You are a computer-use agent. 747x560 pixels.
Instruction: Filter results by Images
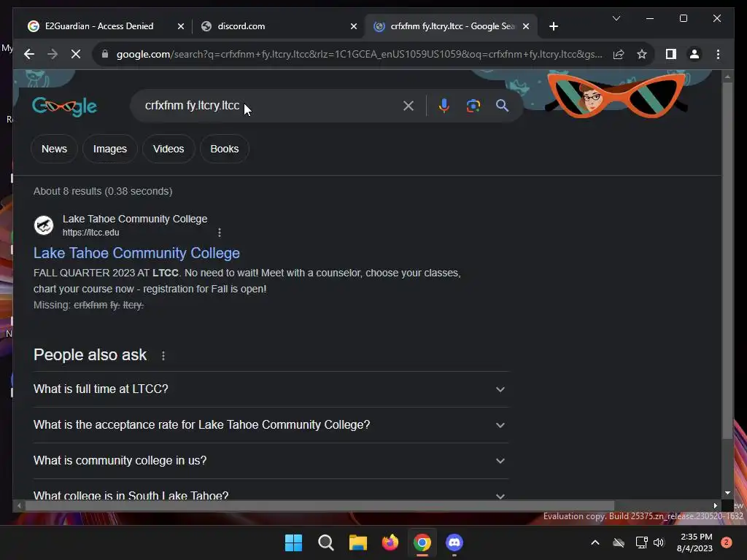click(x=110, y=149)
